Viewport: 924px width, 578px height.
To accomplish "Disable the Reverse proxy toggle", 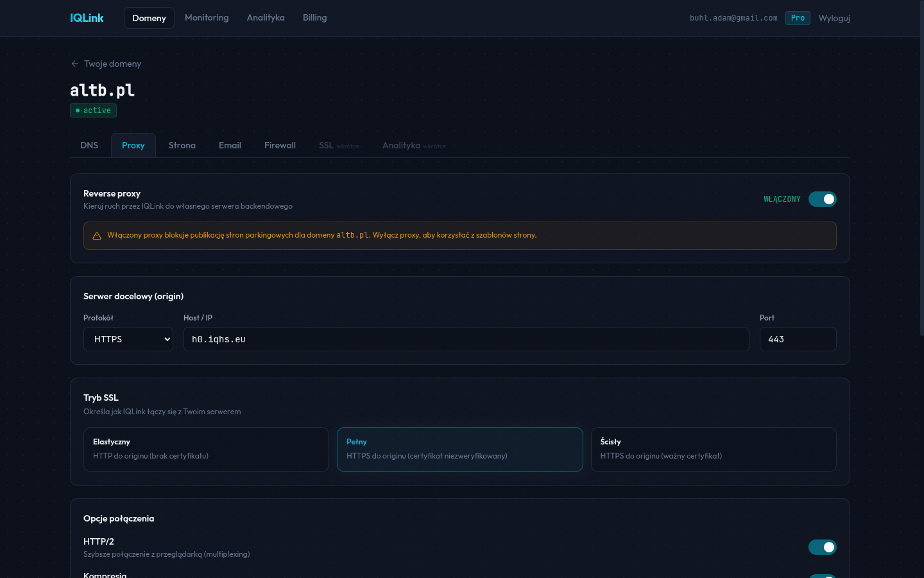I will [823, 199].
